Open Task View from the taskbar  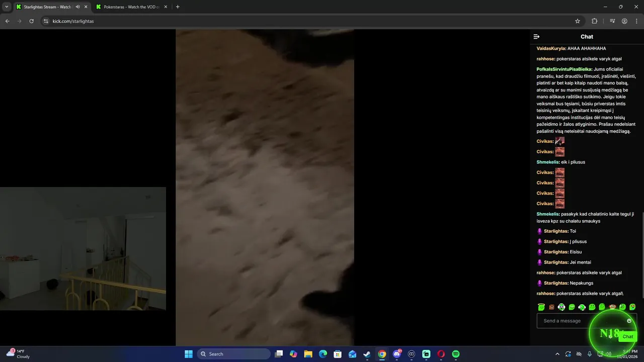pos(279,354)
